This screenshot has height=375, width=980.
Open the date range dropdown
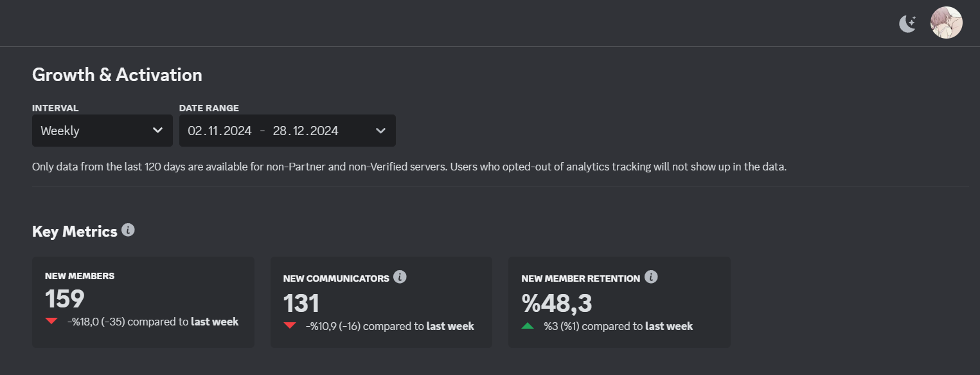pos(287,131)
